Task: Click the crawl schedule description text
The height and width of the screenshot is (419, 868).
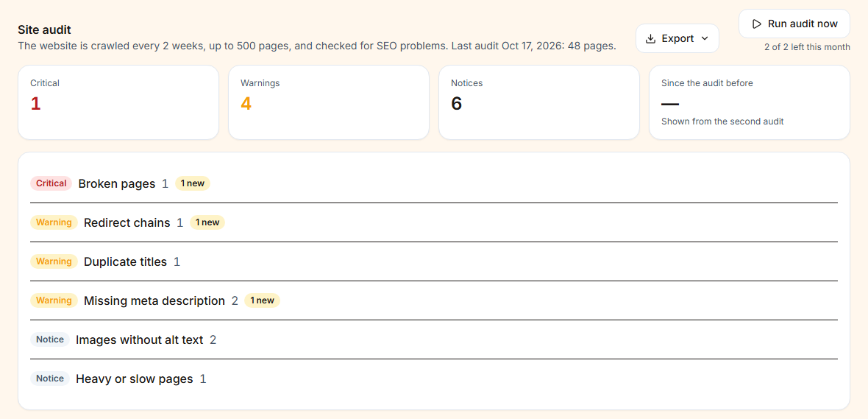Action: 316,46
